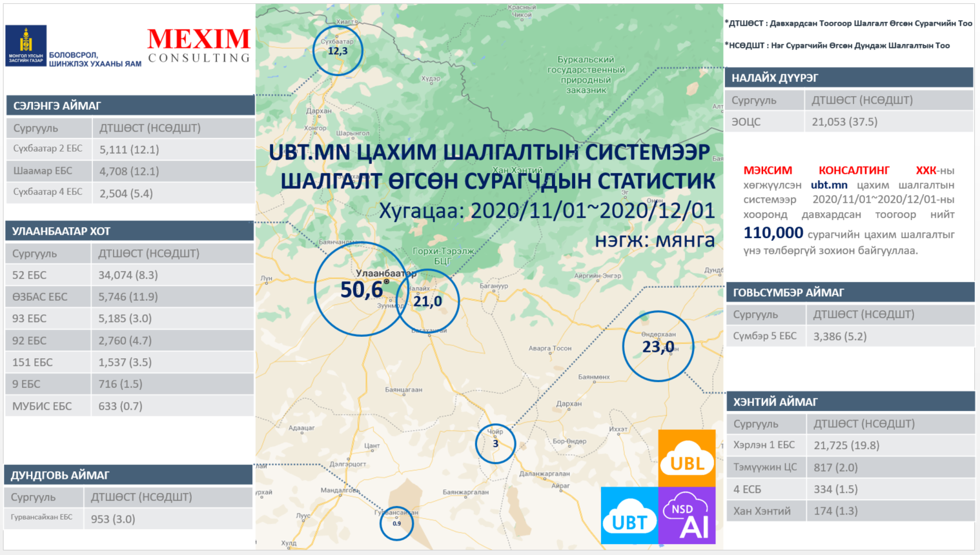The image size is (980, 555).
Task: Click the БОЛОВСРОЛ, ШИНЖЛЭХ УХААНЫ ЯАМ ministry name
Action: click(x=95, y=59)
